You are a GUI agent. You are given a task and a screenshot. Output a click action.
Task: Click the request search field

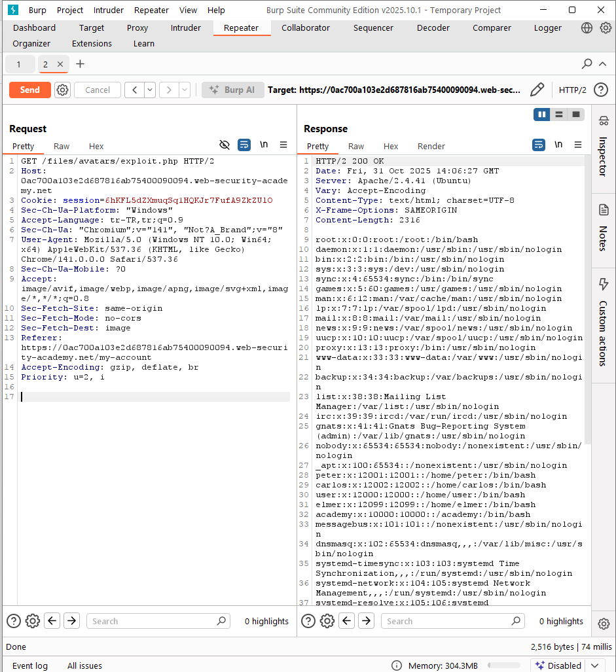click(x=158, y=621)
